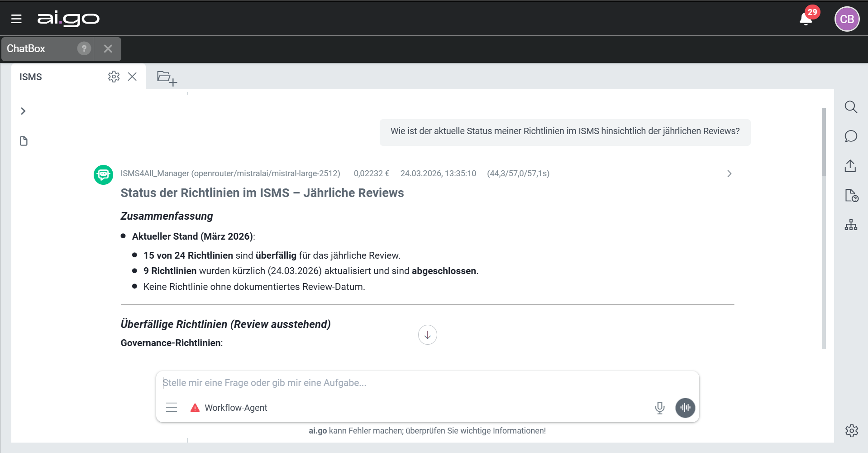Open the document help icon in sidebar

click(x=851, y=195)
